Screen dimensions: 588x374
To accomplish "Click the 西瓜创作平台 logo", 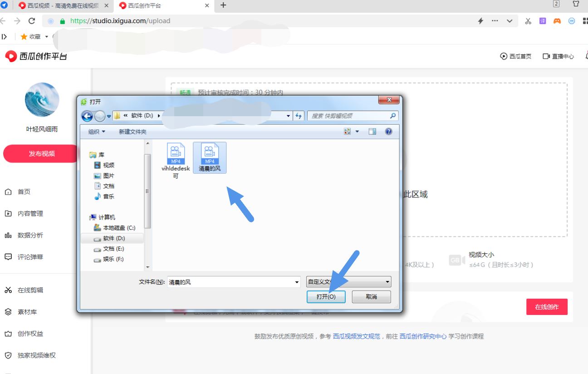I will (36, 56).
